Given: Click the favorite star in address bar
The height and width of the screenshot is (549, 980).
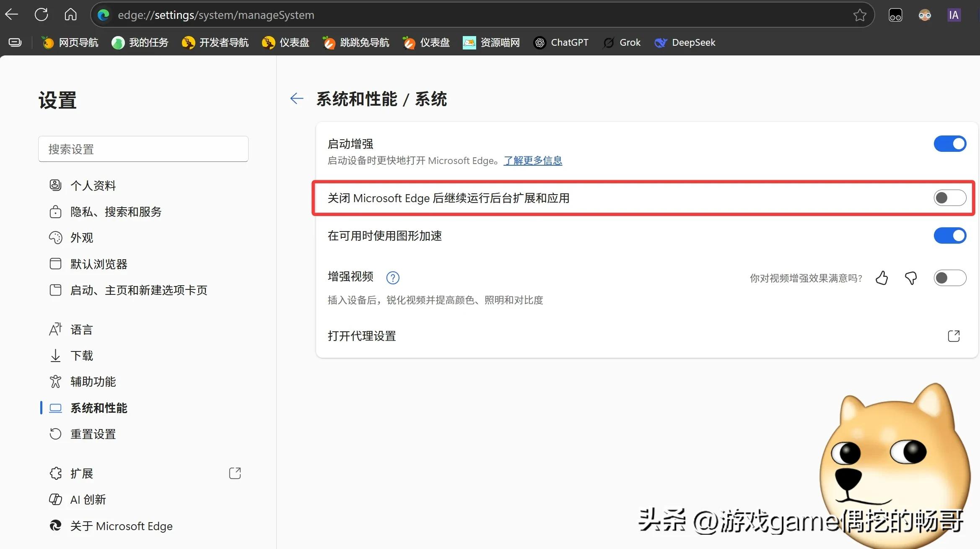Looking at the screenshot, I should click(x=859, y=15).
